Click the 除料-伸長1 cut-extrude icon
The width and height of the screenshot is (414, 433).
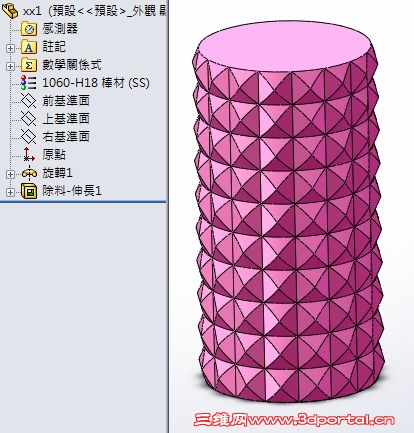pyautogui.click(x=29, y=191)
